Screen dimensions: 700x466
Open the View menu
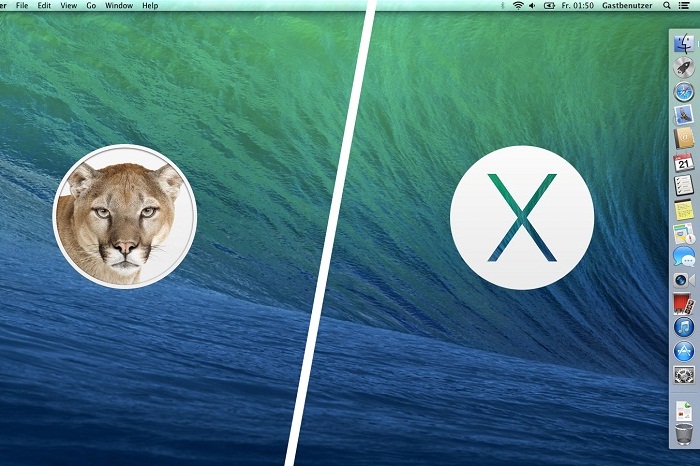(68, 5)
